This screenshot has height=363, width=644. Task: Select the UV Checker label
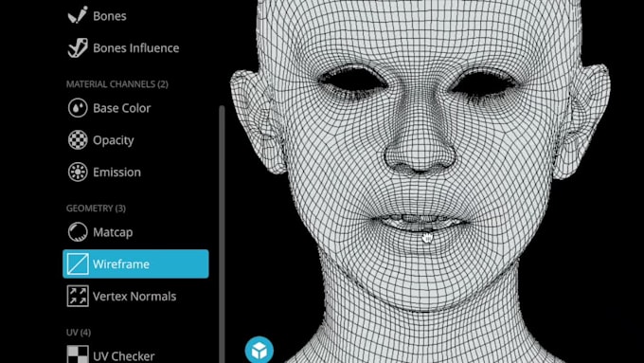coord(124,356)
